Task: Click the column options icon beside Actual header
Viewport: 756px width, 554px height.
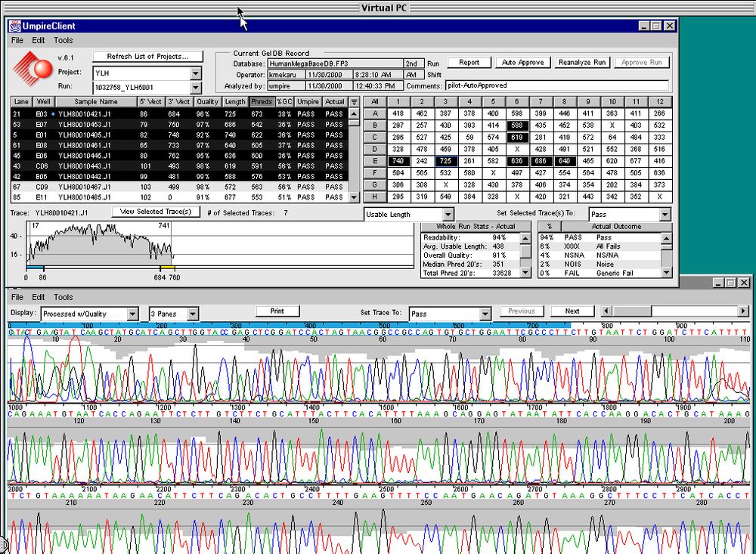Action: click(x=355, y=102)
